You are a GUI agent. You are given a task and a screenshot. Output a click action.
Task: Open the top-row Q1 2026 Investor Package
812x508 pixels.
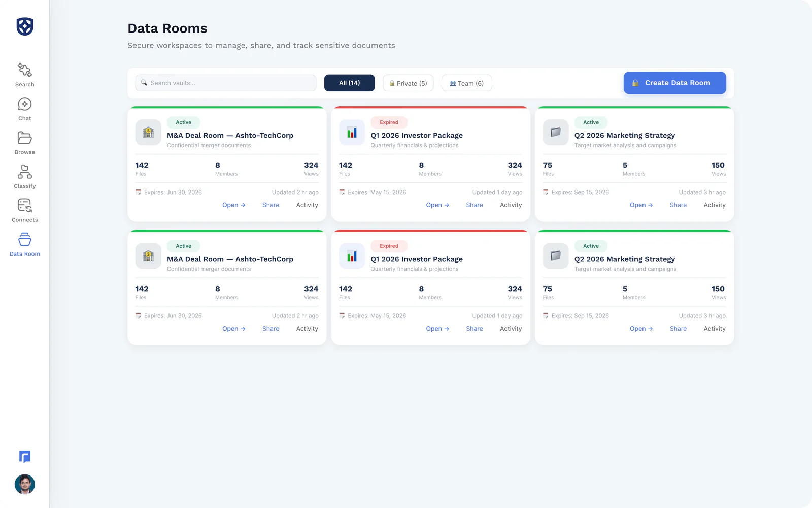pyautogui.click(x=437, y=205)
